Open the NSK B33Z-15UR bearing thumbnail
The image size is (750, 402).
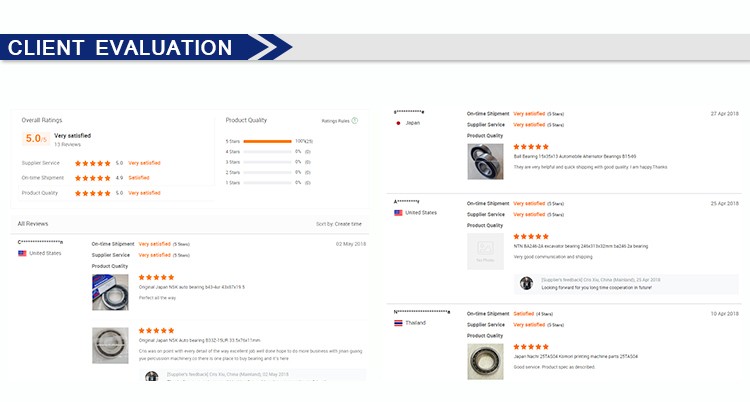coord(110,345)
